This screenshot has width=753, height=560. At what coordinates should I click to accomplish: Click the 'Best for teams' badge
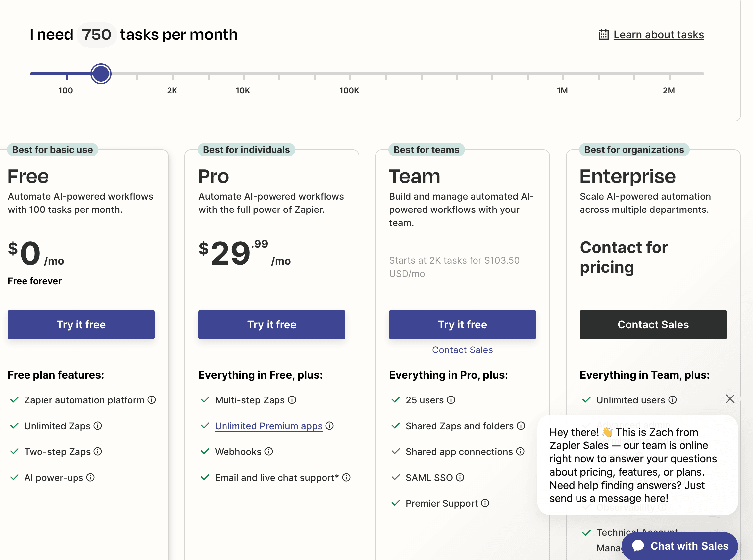click(427, 150)
